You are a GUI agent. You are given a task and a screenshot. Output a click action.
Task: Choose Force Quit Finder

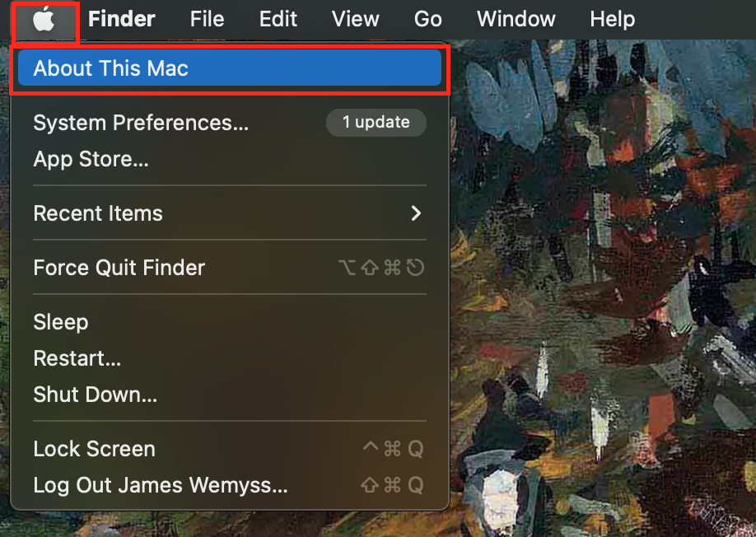(x=119, y=268)
